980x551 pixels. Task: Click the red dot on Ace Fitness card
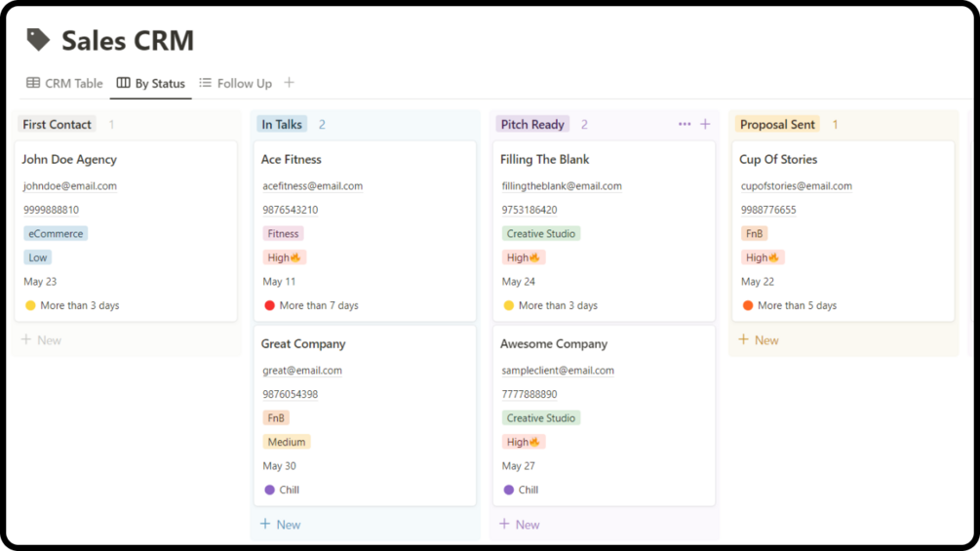click(x=270, y=305)
